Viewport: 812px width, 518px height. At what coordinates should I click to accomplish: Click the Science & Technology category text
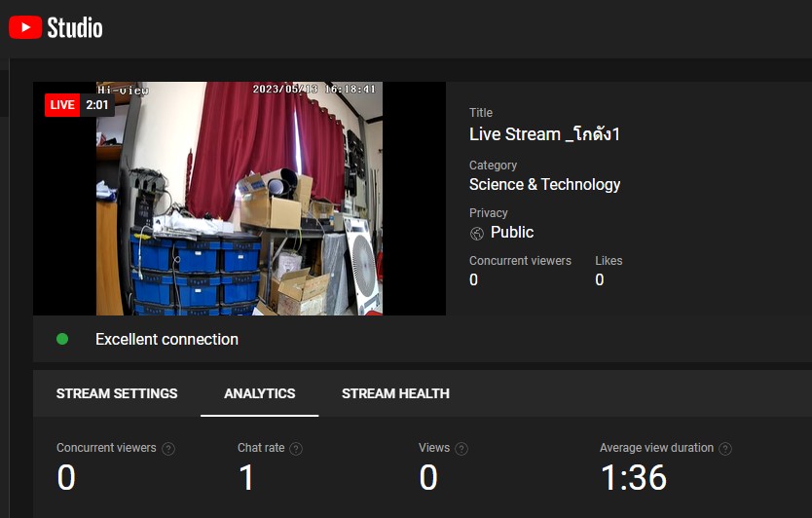544,184
